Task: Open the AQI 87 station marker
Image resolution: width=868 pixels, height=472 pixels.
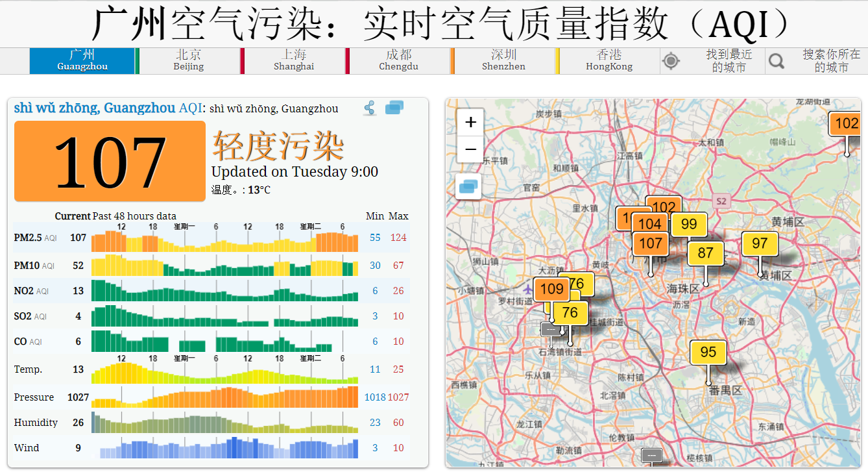Action: click(705, 254)
